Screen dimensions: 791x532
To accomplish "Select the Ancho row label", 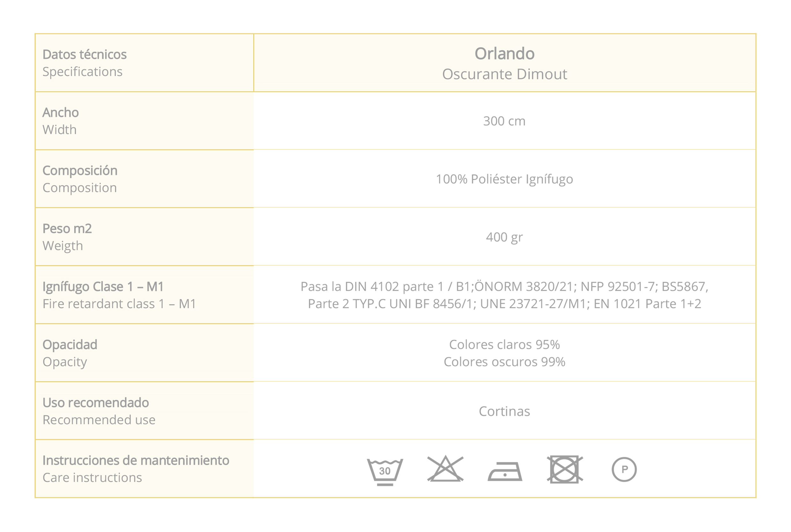I will click(x=60, y=113).
